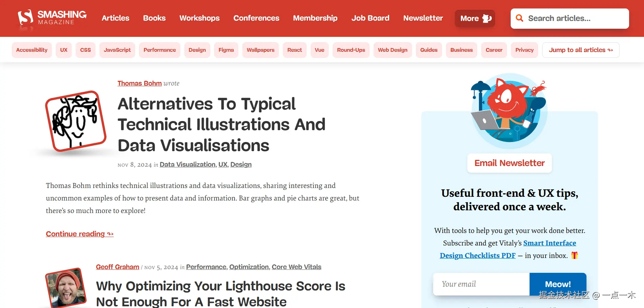The image size is (644, 308).
Task: Open the Performance link beside Geoff Graham
Action: click(206, 267)
